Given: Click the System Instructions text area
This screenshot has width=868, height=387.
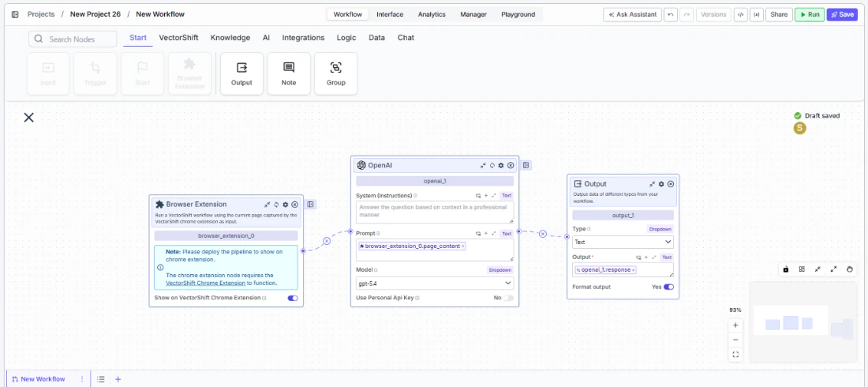Looking at the screenshot, I should [x=435, y=212].
